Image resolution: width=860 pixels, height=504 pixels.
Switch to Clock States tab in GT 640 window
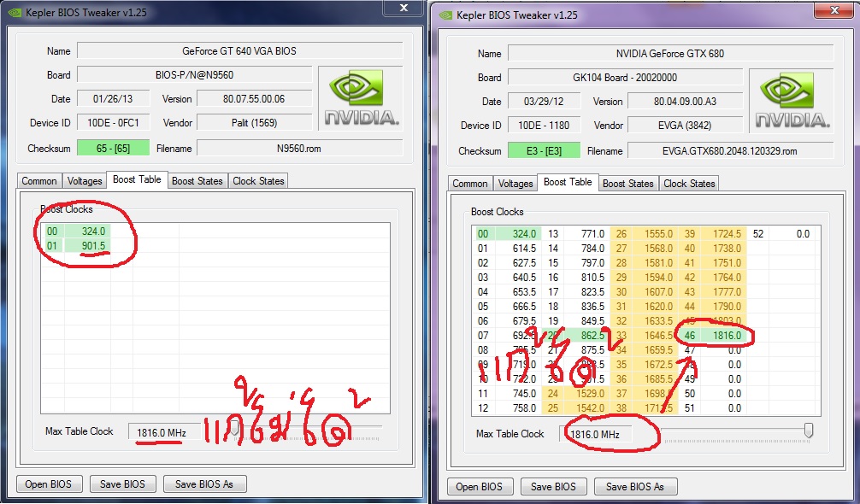[258, 181]
